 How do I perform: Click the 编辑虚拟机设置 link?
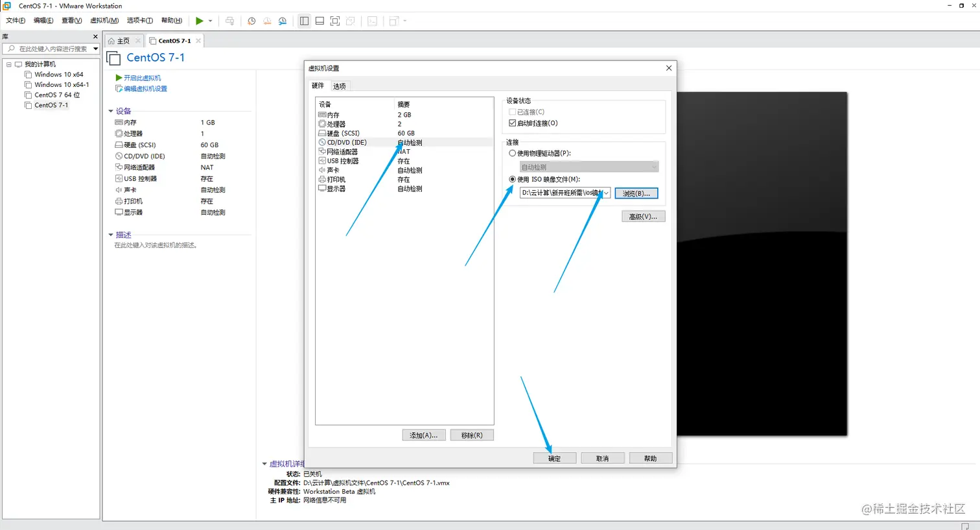145,89
